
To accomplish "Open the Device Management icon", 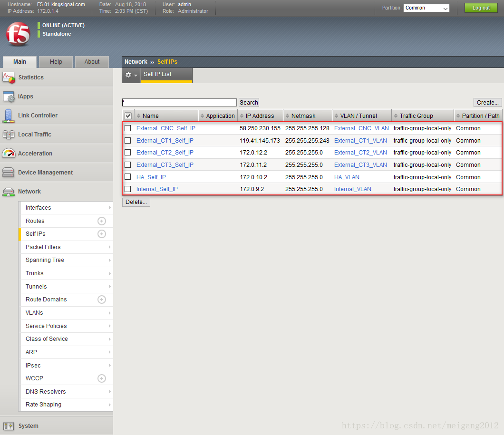I will [9, 173].
